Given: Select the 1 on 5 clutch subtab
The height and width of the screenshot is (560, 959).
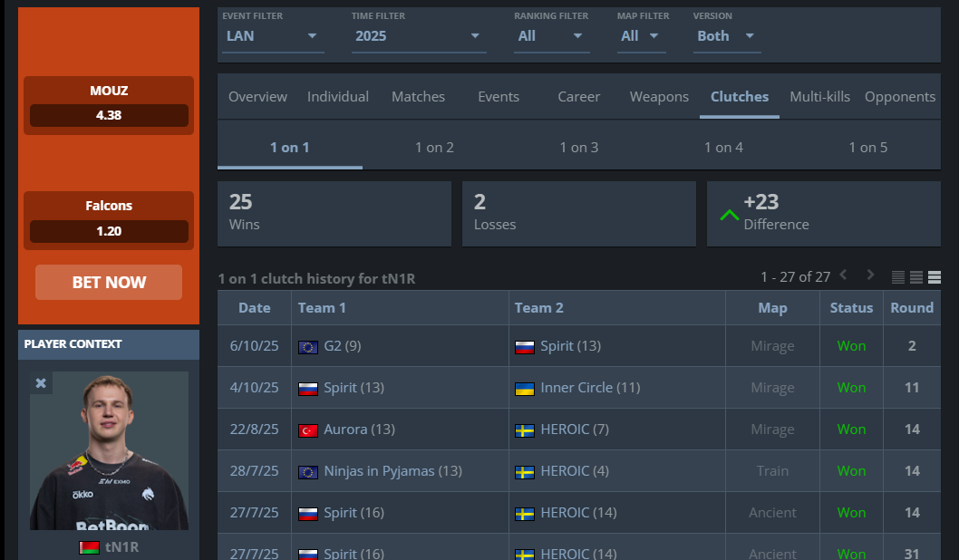Looking at the screenshot, I should click(867, 148).
